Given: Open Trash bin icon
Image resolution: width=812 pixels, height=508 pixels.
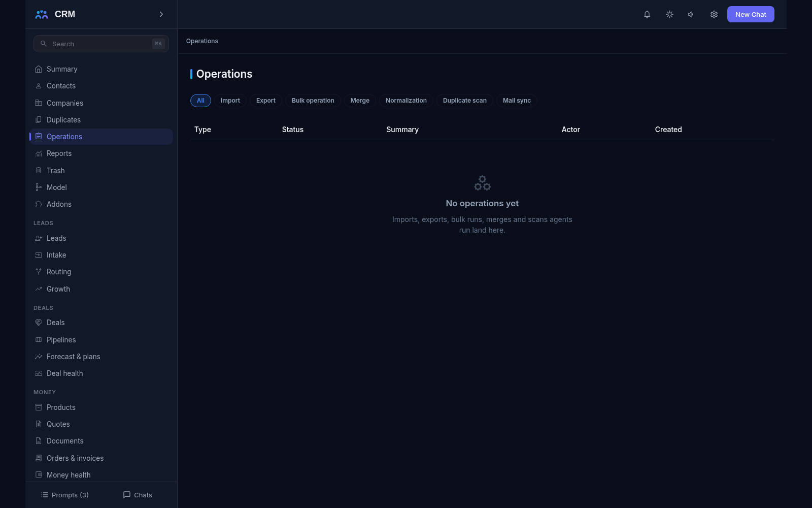Looking at the screenshot, I should [x=39, y=171].
